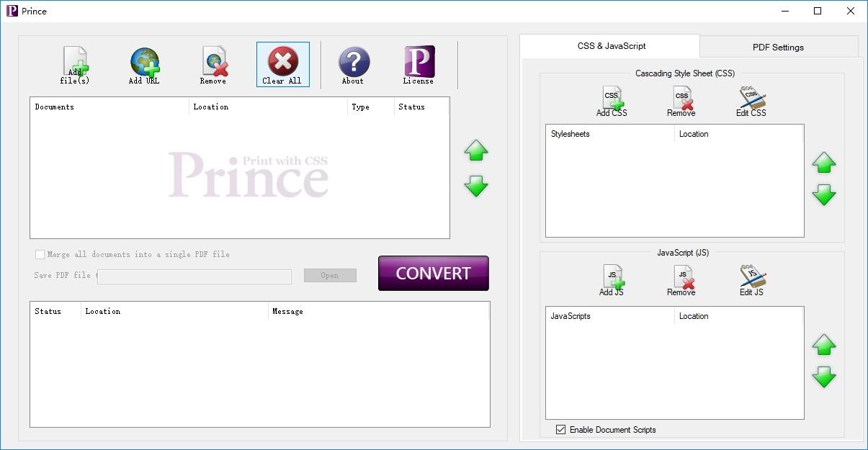Click Location header in the JavaScripts list

click(739, 316)
